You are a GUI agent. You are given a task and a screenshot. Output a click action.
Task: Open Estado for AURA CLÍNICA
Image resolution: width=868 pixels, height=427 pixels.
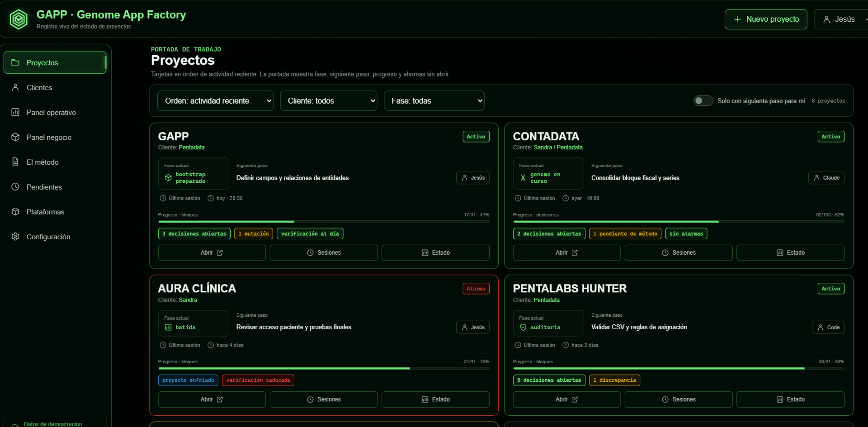click(435, 399)
